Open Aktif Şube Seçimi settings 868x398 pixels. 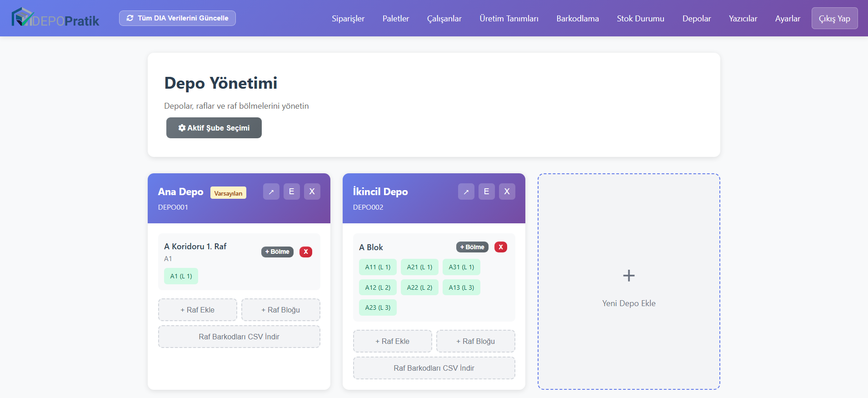(x=214, y=128)
